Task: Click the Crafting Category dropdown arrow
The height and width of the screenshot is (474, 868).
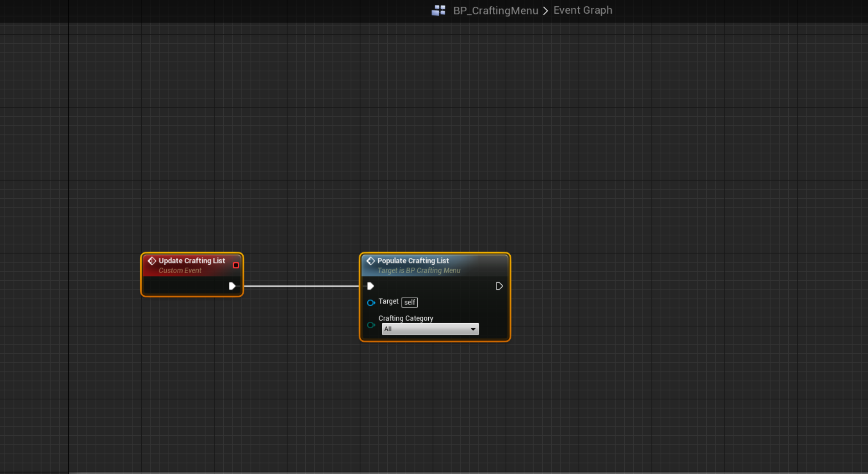Action: (473, 329)
